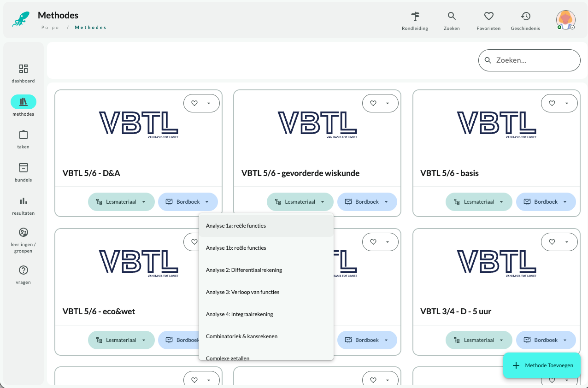Open VBTL 5/6 - D&A logo thumbnail
This screenshot has width=588, height=388.
[x=139, y=124]
